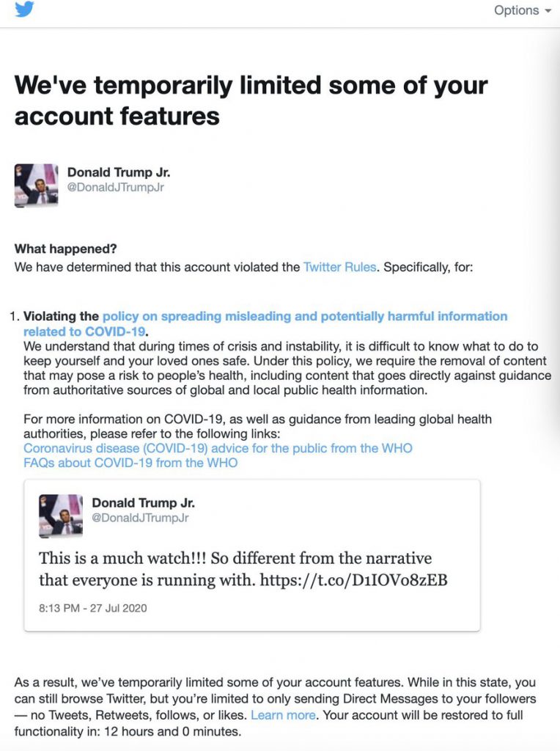Click the 'What happened?' heading
This screenshot has width=560, height=751.
65,249
